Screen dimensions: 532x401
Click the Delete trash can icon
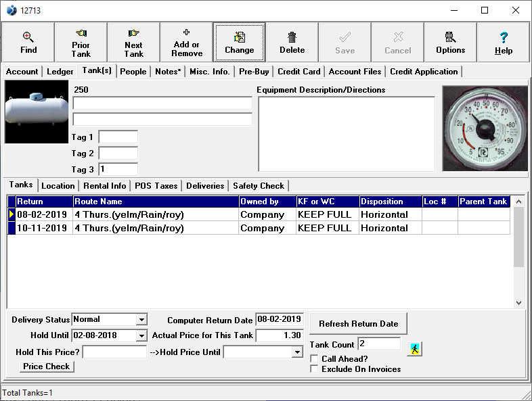coord(292,42)
